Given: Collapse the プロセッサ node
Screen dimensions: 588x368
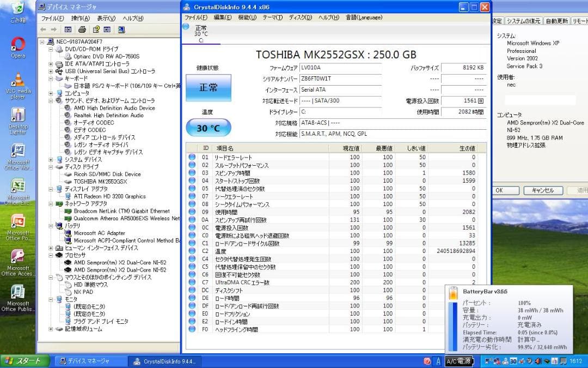Looking at the screenshot, I should (51, 255).
